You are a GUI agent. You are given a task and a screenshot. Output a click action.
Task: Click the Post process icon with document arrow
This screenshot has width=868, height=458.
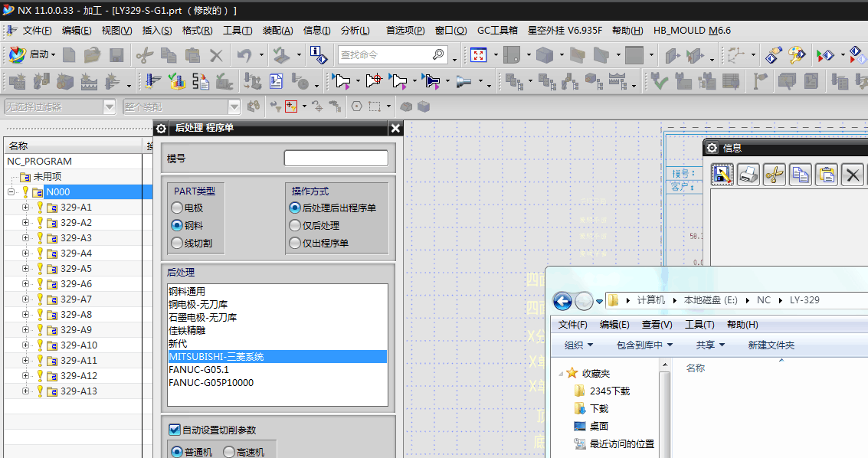[x=201, y=82]
